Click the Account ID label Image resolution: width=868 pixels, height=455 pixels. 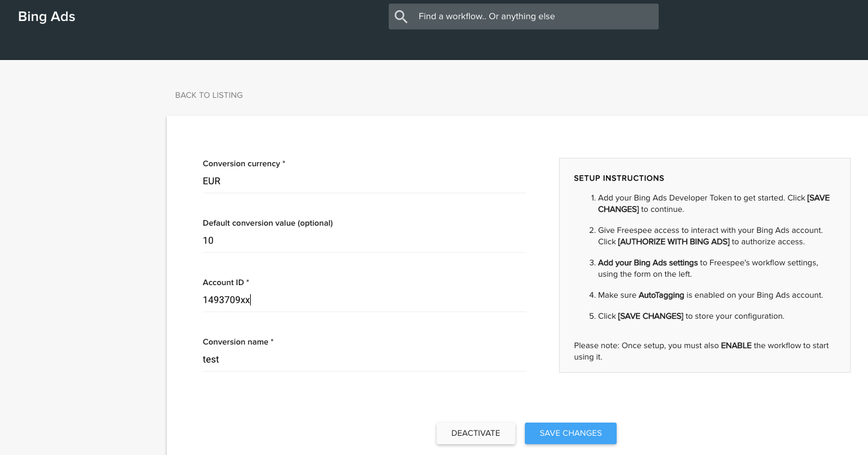tap(226, 282)
